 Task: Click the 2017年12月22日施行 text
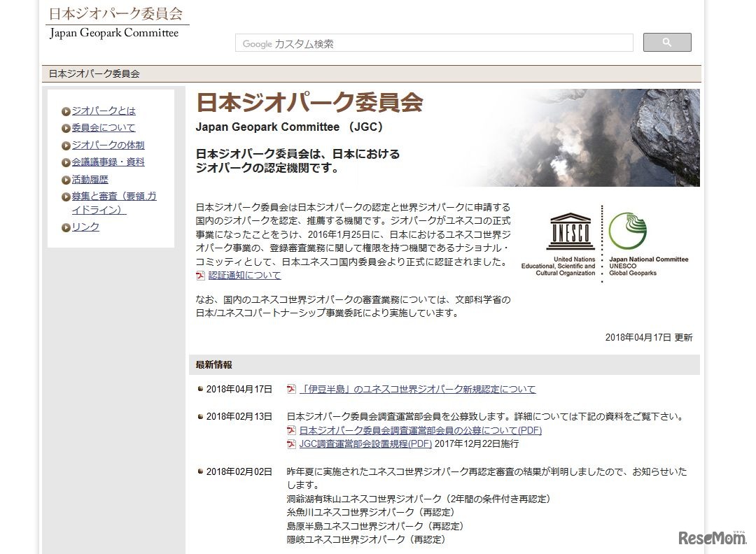tap(477, 443)
